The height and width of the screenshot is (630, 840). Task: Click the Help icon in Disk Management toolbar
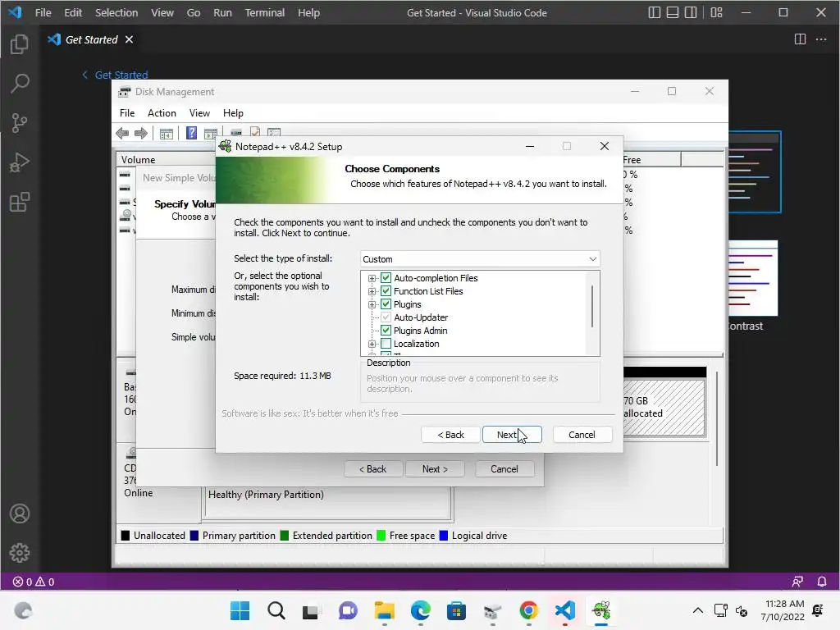click(x=191, y=133)
